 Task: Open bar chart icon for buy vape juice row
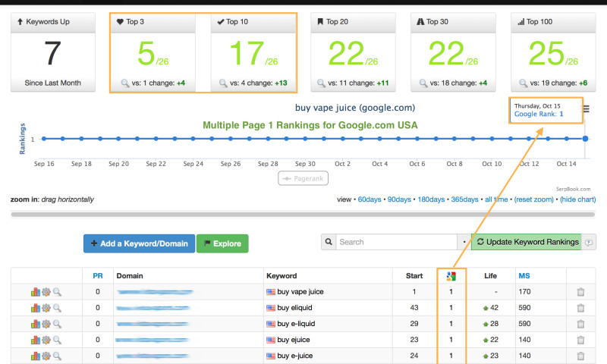[36, 291]
